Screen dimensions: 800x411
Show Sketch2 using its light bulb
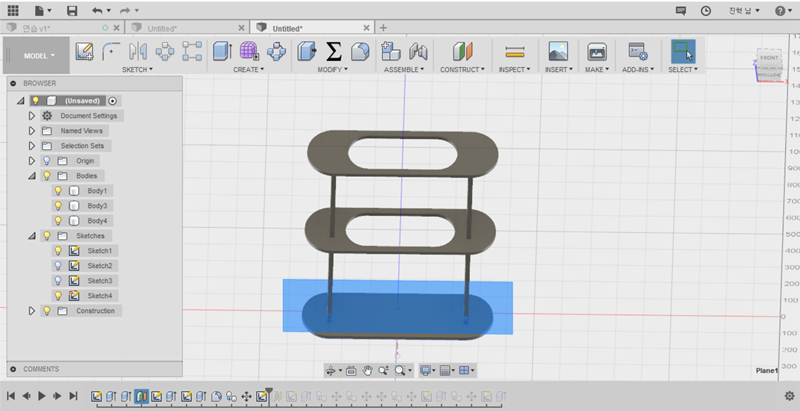click(x=58, y=266)
